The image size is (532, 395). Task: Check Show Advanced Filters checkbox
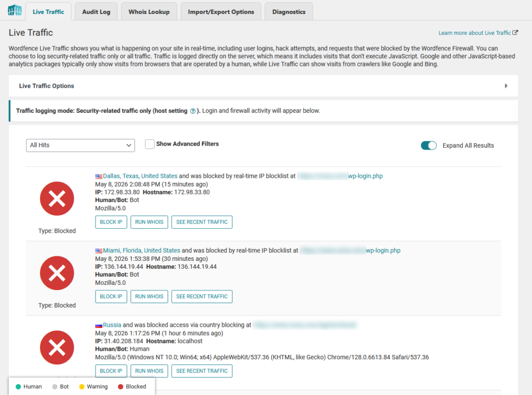(x=150, y=144)
